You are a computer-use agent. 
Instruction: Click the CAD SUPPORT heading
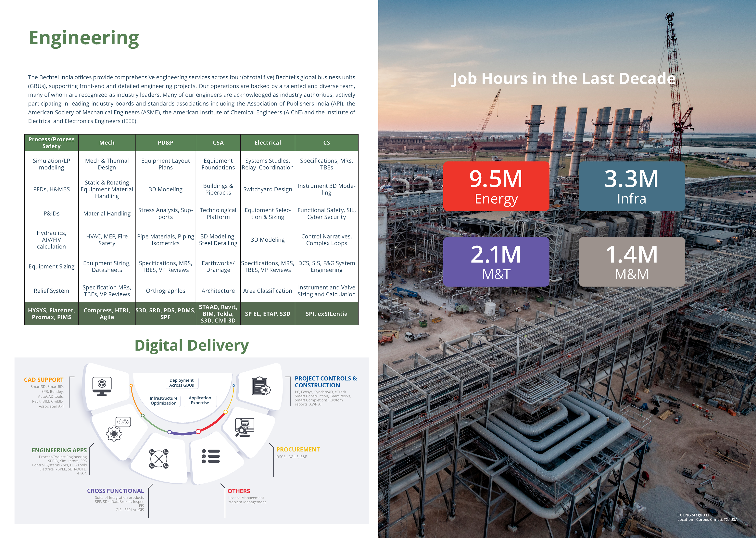44,380
